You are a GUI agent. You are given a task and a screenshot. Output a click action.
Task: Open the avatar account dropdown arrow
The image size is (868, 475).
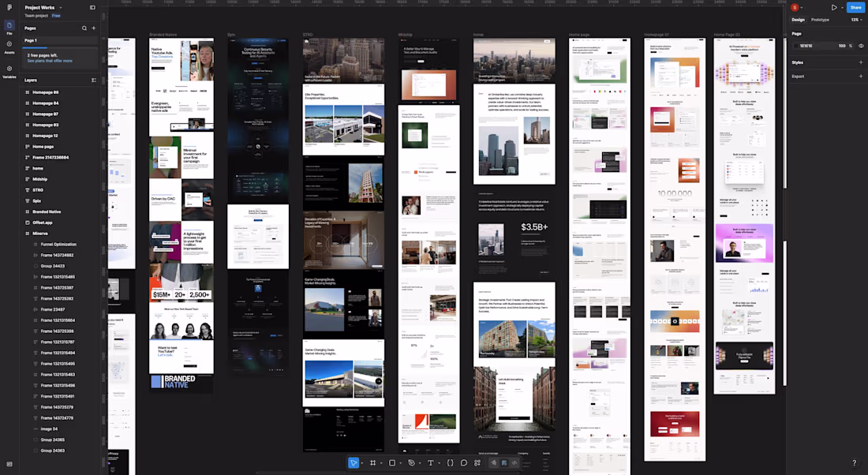(x=802, y=8)
